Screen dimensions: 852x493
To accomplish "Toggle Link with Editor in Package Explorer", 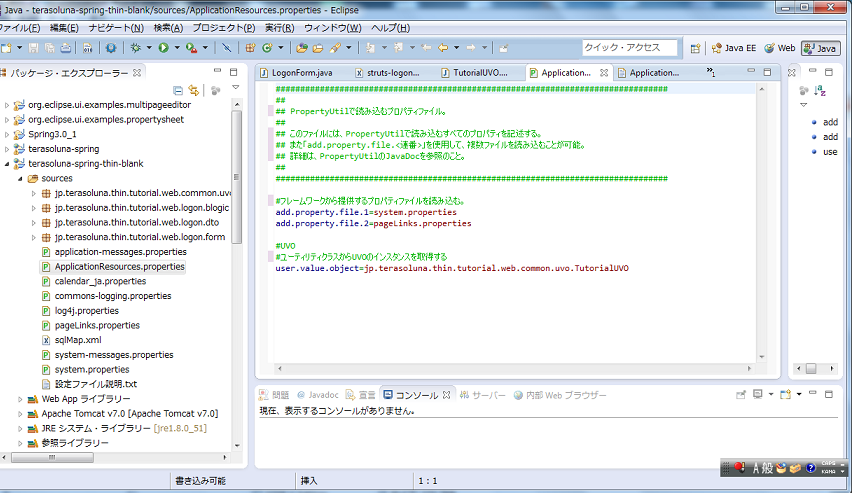I will 193,90.
